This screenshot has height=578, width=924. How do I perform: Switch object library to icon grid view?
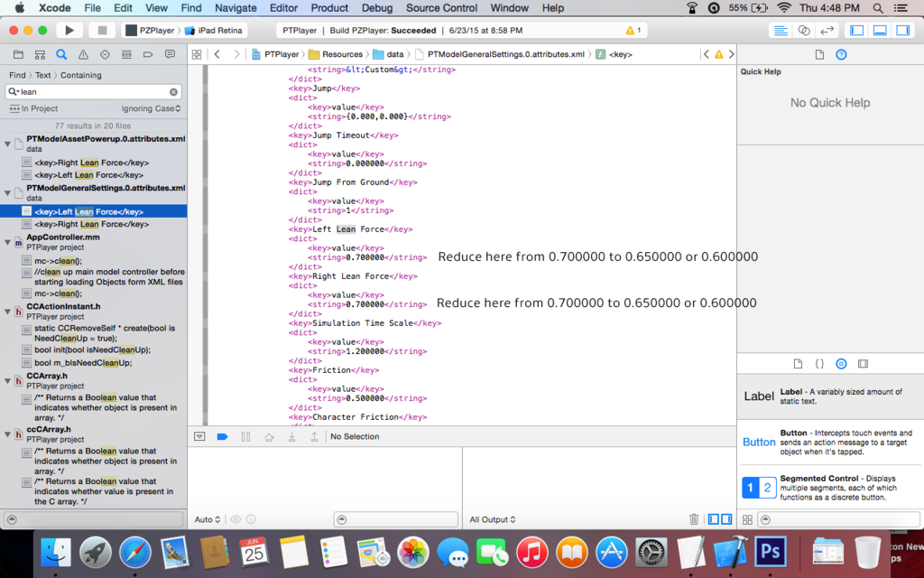pyautogui.click(x=747, y=519)
